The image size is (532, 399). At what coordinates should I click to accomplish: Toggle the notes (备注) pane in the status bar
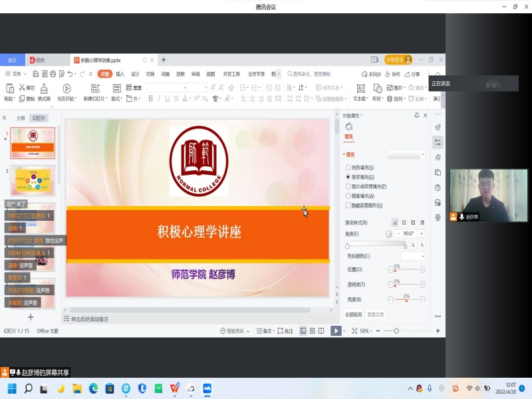265,331
